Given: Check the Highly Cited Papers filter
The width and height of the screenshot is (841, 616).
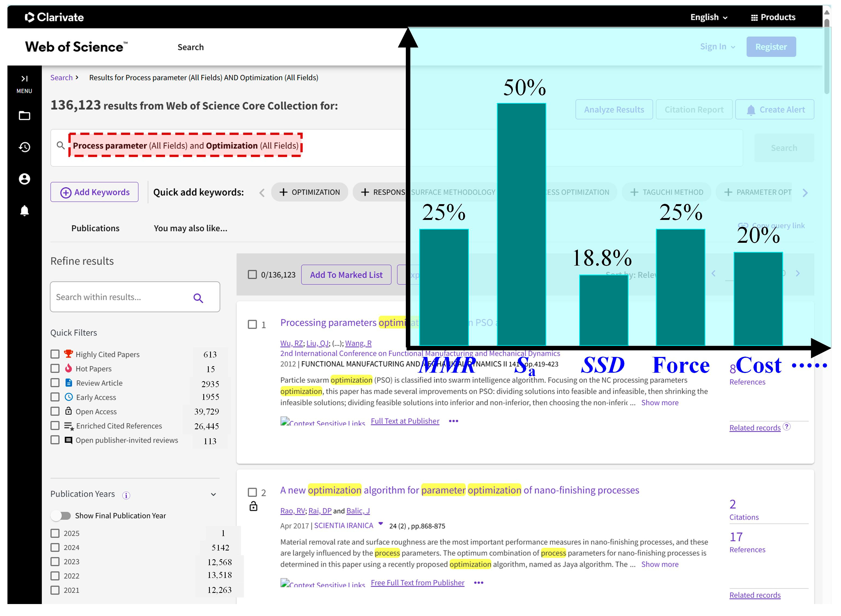Looking at the screenshot, I should (x=55, y=354).
